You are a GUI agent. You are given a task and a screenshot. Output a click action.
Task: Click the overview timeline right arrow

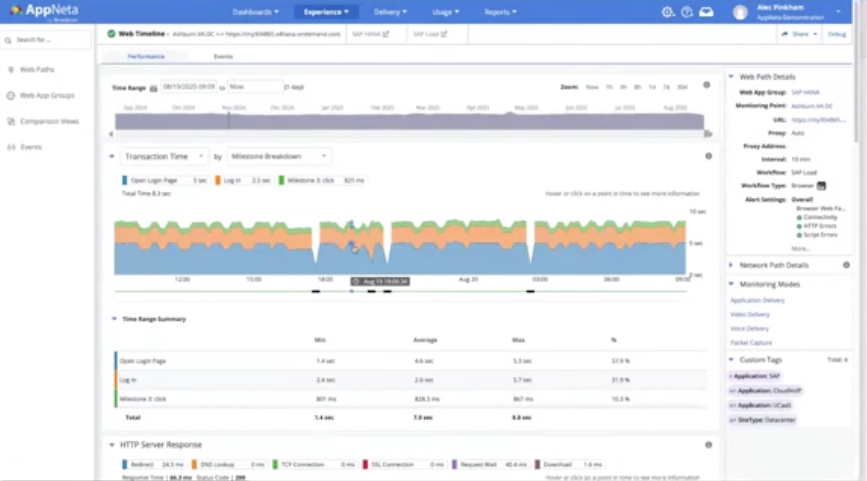click(708, 134)
